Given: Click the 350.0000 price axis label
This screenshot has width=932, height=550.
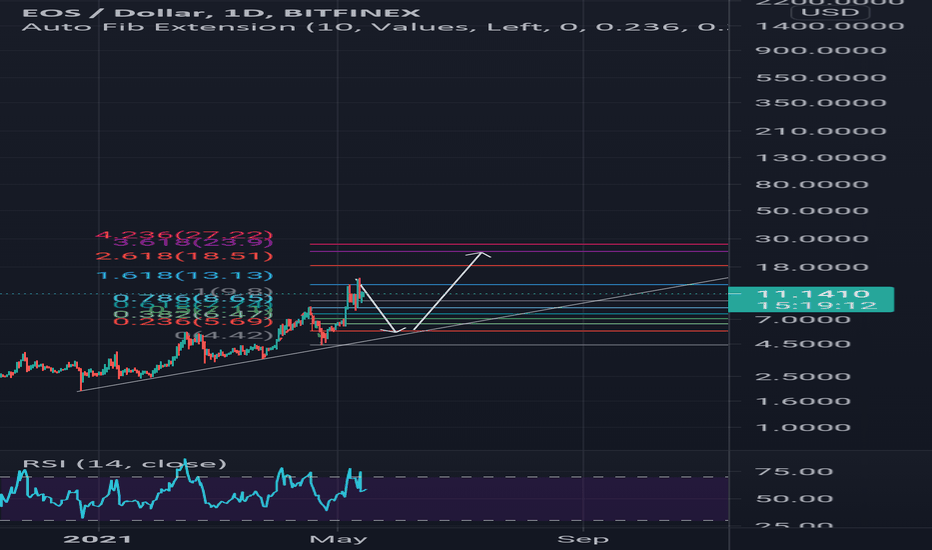Looking at the screenshot, I should coord(821,103).
